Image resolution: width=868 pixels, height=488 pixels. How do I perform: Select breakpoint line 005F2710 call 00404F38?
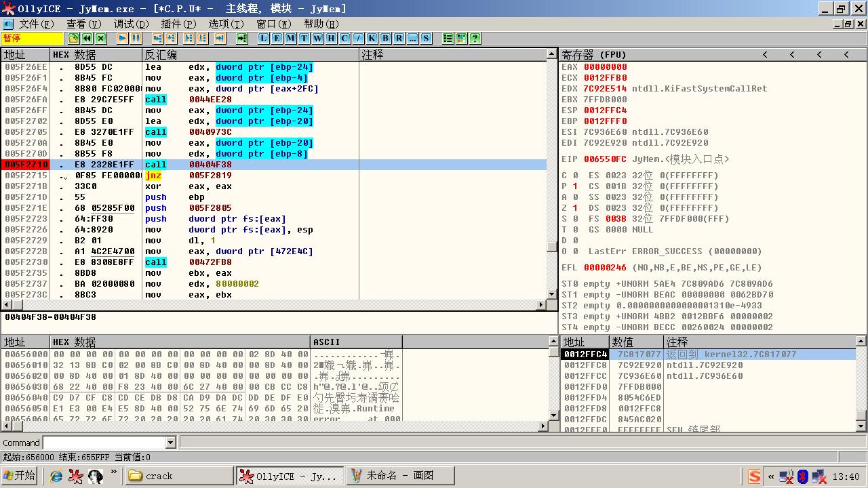click(x=273, y=165)
